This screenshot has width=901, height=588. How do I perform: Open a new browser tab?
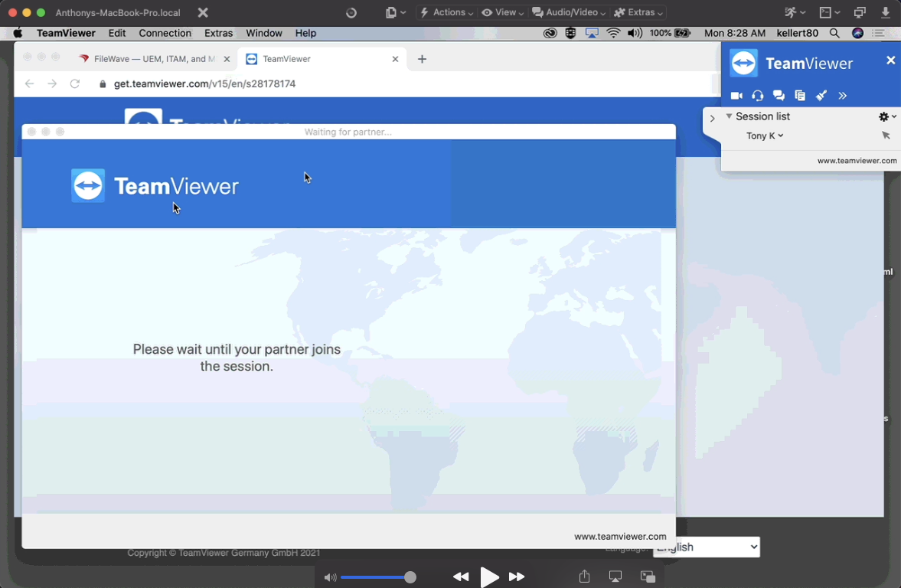point(423,59)
